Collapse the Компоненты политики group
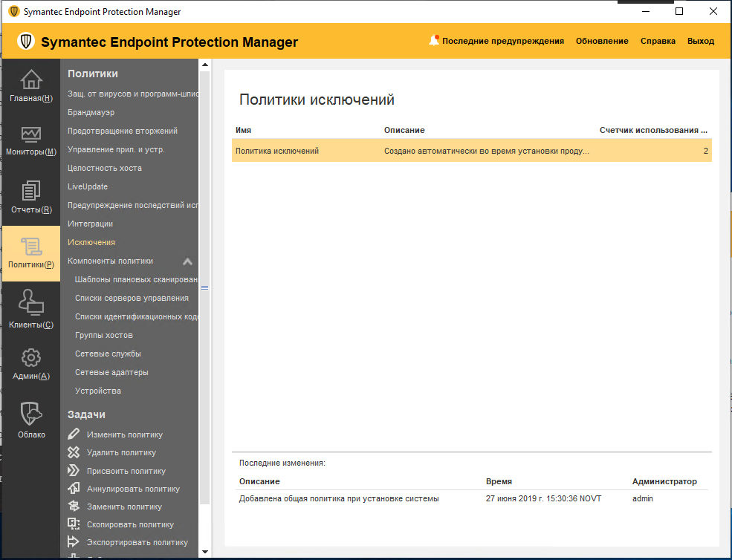The height and width of the screenshot is (560, 732). coord(188,261)
